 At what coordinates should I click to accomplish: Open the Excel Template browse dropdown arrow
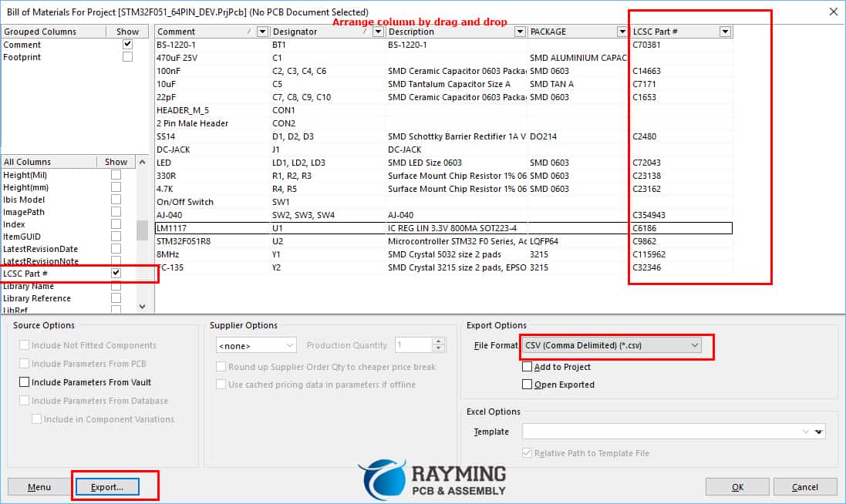click(818, 432)
